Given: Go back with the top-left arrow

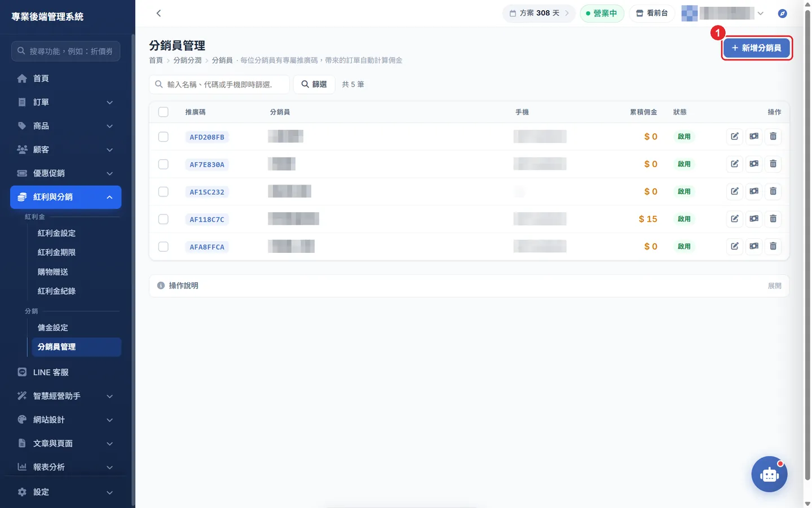Looking at the screenshot, I should click(158, 13).
